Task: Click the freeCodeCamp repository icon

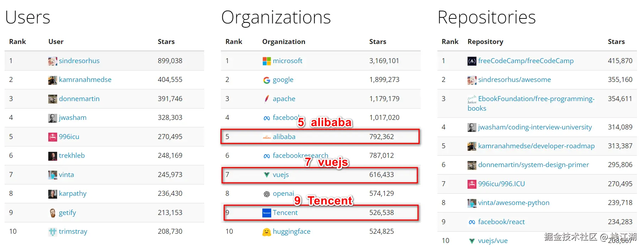Action: click(x=472, y=61)
